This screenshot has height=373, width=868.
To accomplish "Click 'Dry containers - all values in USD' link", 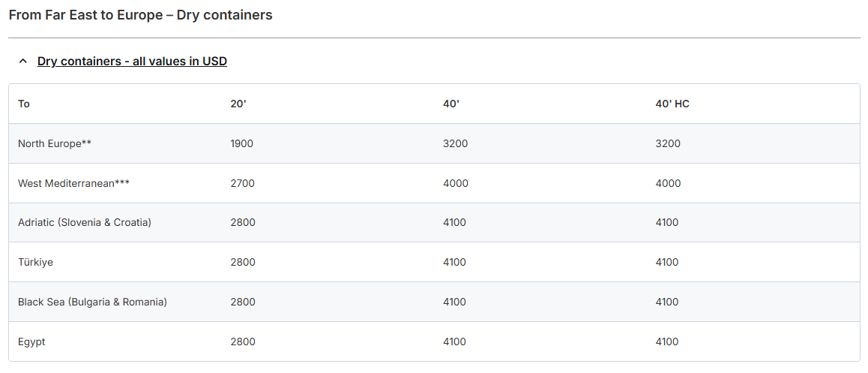I will click(x=132, y=62).
